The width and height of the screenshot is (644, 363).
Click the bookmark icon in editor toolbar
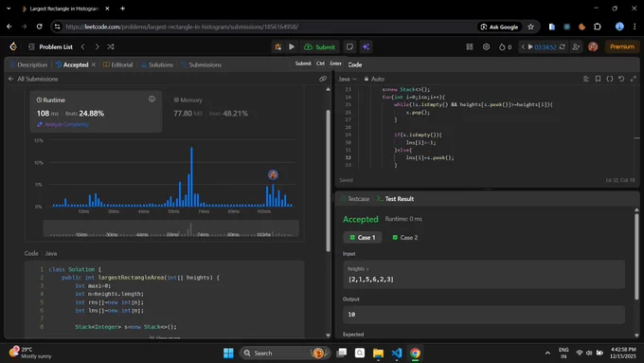pos(598,79)
